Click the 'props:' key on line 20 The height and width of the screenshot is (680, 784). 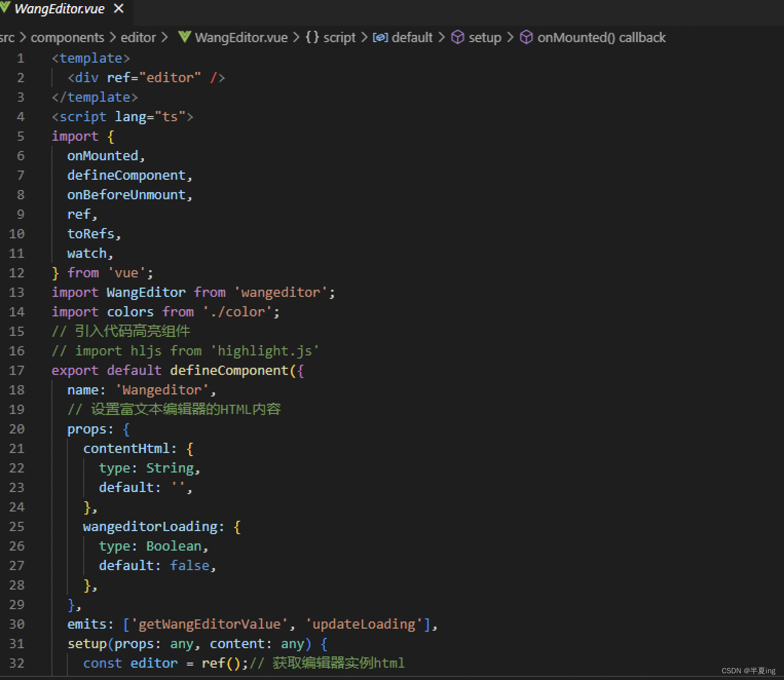(90, 429)
